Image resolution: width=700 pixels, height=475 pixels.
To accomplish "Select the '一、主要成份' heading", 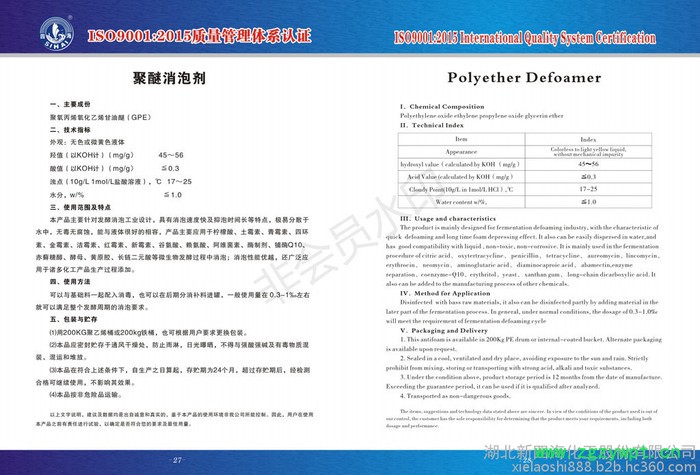I will [70, 104].
